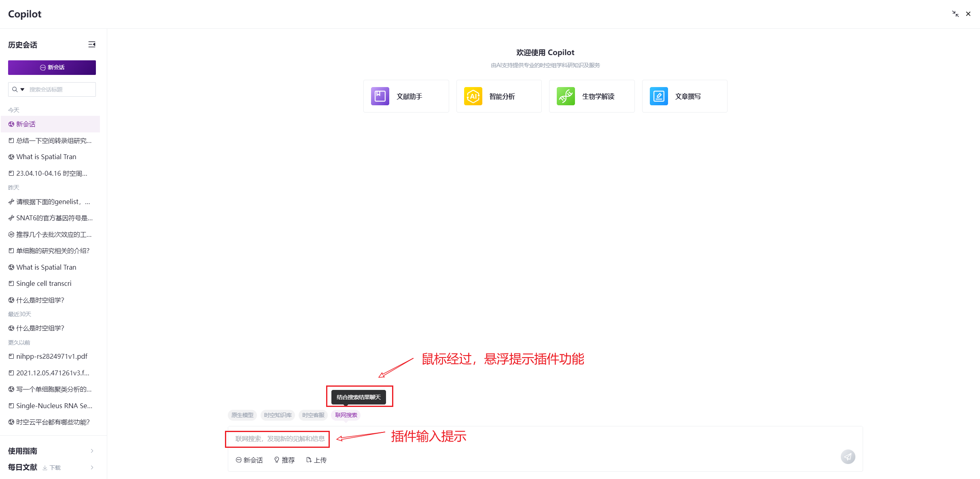
Task: Shrink the Copilot window via collapse arrows icon
Action: pos(955,14)
